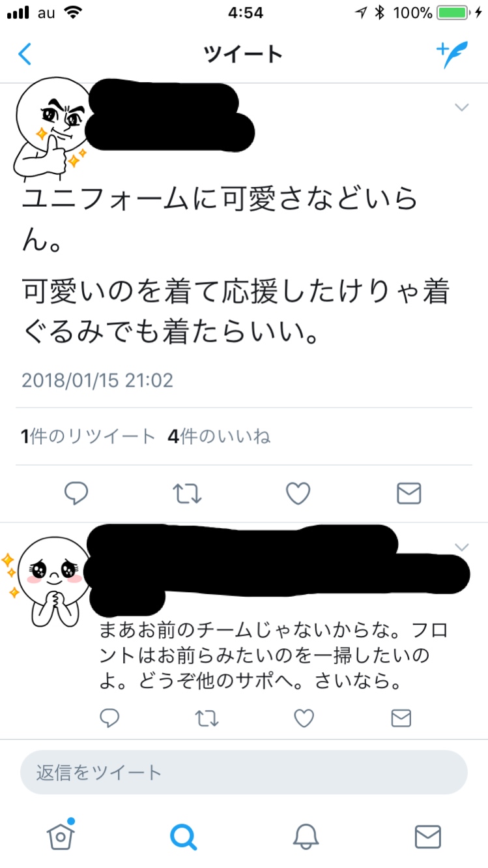Viewport: 488px width, 868px height.
Task: Open the Search tab
Action: click(x=183, y=837)
